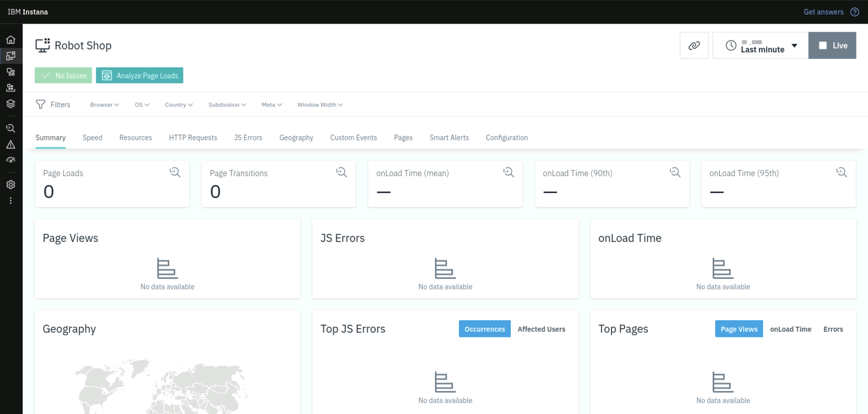Viewport: 868px width, 414px height.
Task: Open the Last minute time range dropdown
Action: pos(761,45)
